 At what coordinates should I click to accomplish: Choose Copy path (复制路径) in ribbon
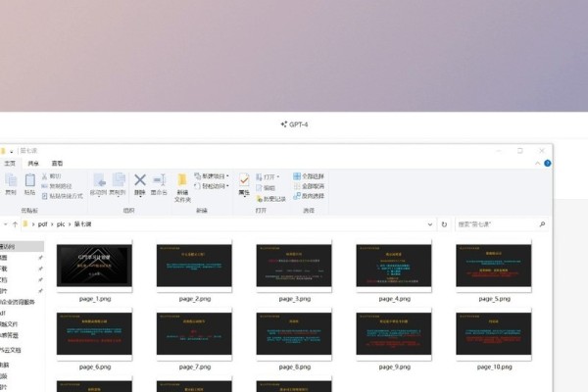[56, 186]
